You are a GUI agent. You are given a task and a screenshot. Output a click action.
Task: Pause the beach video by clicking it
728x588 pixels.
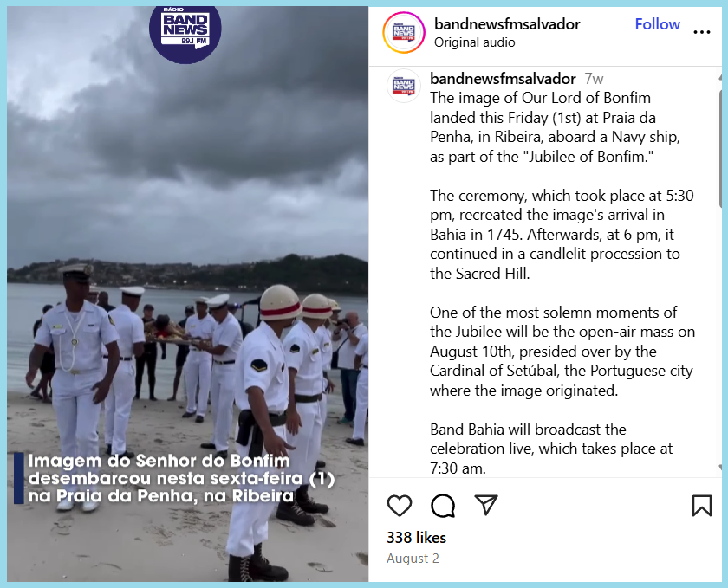pyautogui.click(x=187, y=294)
